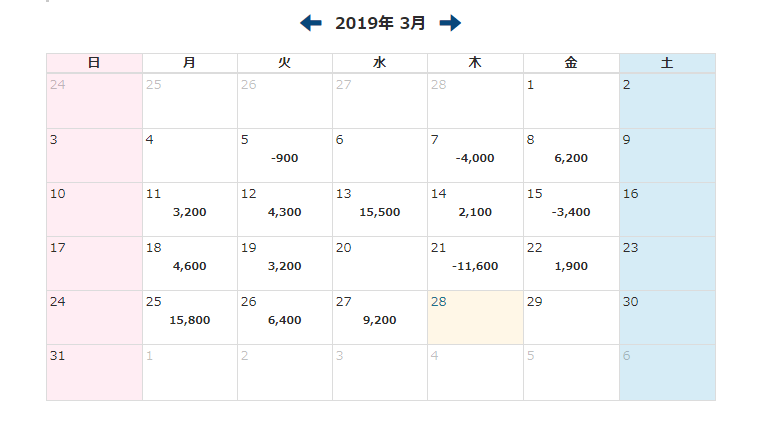Select Sunday March 31 cell
This screenshot has width=779, height=437.
[94, 372]
